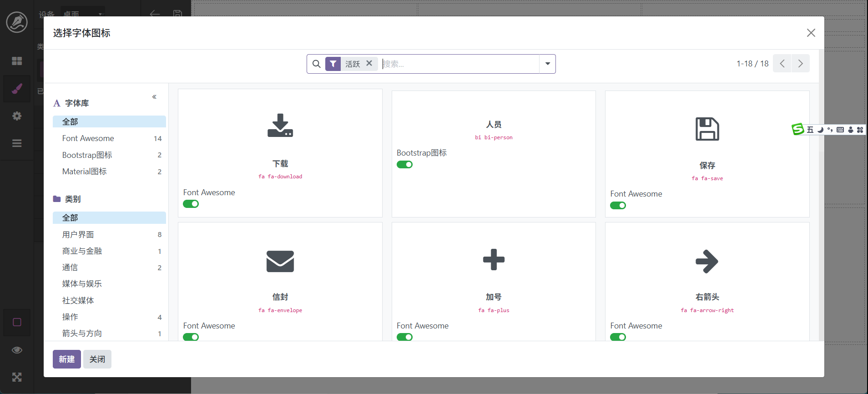This screenshot has width=868, height=394.
Task: Toggle off the fa-download active switch
Action: [191, 204]
